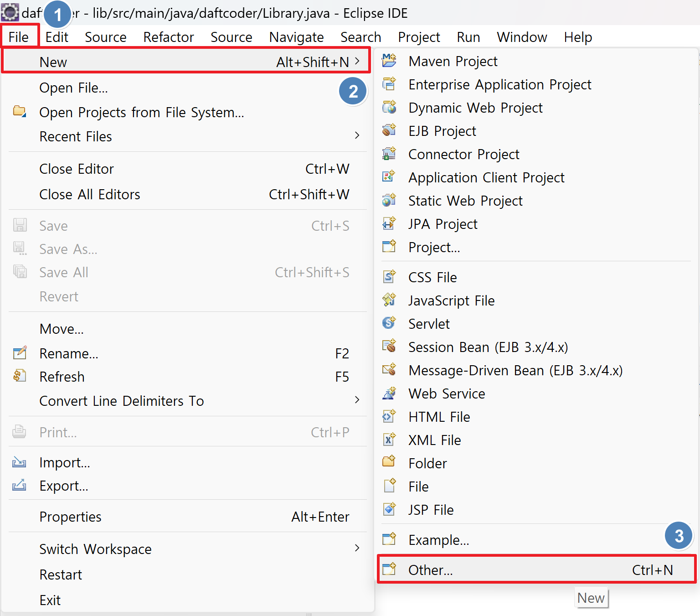Click the JSP File icon

pyautogui.click(x=389, y=509)
